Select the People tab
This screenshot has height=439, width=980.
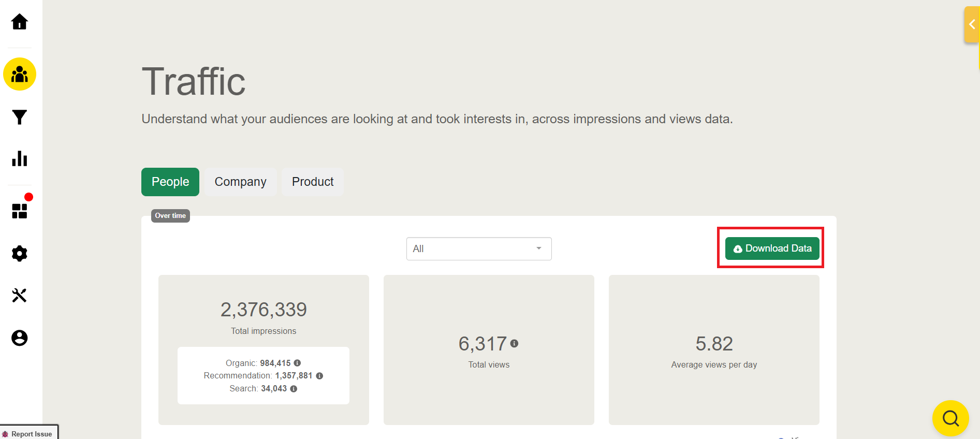pos(170,182)
